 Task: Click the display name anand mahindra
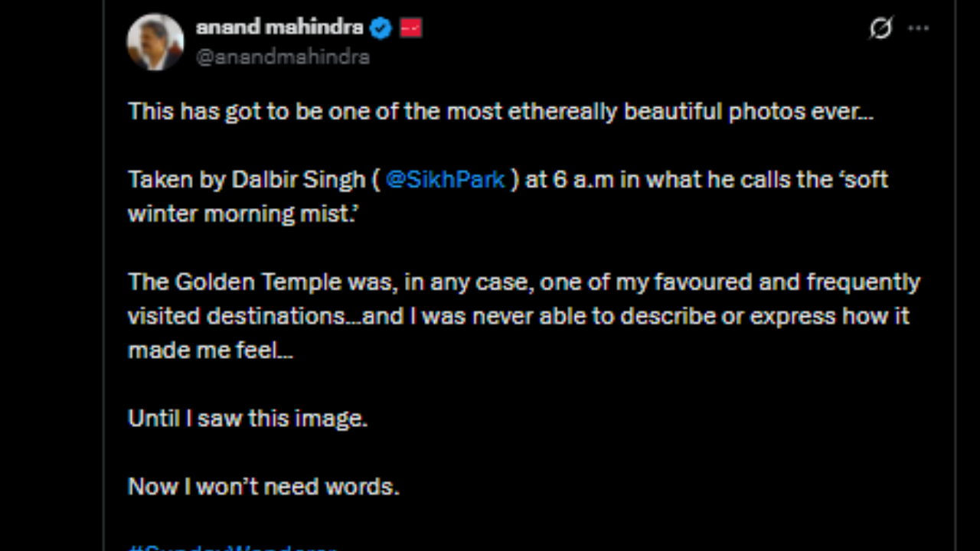(279, 28)
